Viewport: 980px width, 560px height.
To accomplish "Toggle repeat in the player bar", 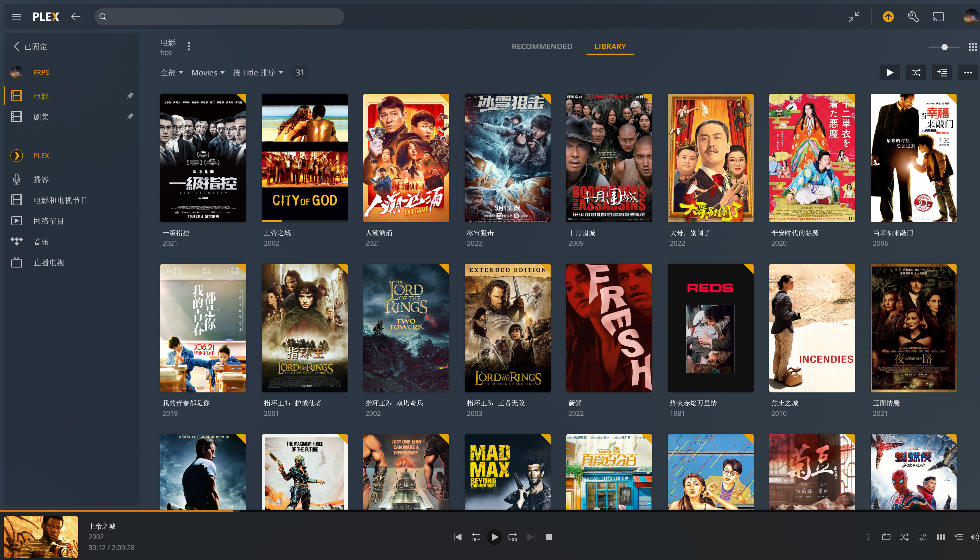I will [x=886, y=537].
